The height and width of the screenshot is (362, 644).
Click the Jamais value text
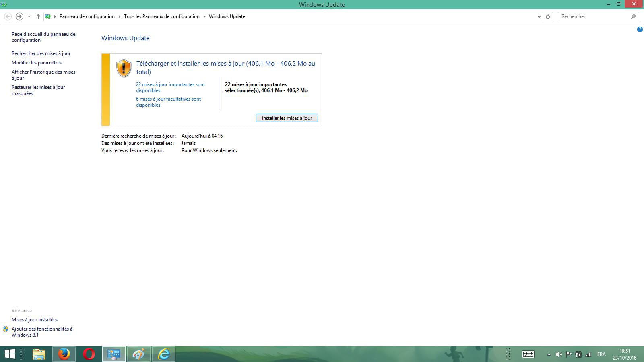(188, 143)
